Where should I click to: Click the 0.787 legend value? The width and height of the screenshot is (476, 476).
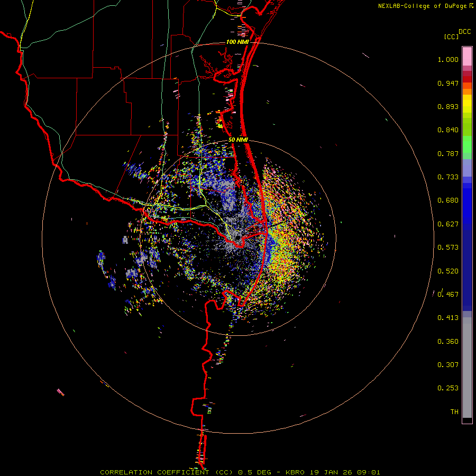click(448, 153)
